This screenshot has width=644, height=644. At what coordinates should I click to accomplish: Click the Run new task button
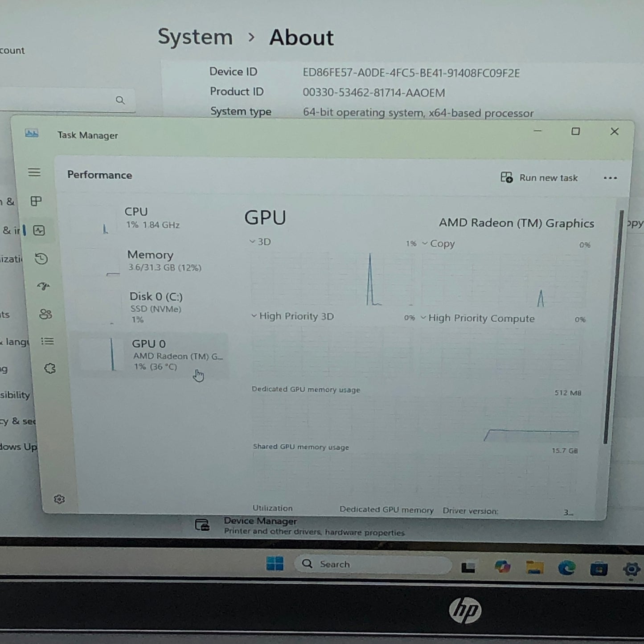click(x=539, y=178)
